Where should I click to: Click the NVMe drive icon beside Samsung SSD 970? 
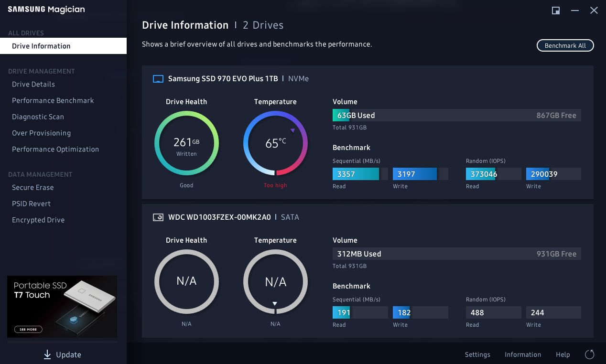click(158, 79)
